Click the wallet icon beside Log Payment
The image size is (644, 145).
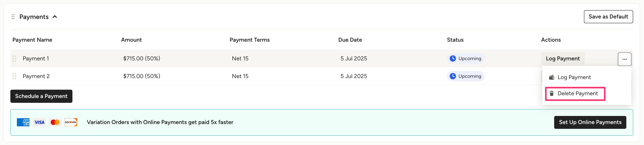[x=552, y=77]
